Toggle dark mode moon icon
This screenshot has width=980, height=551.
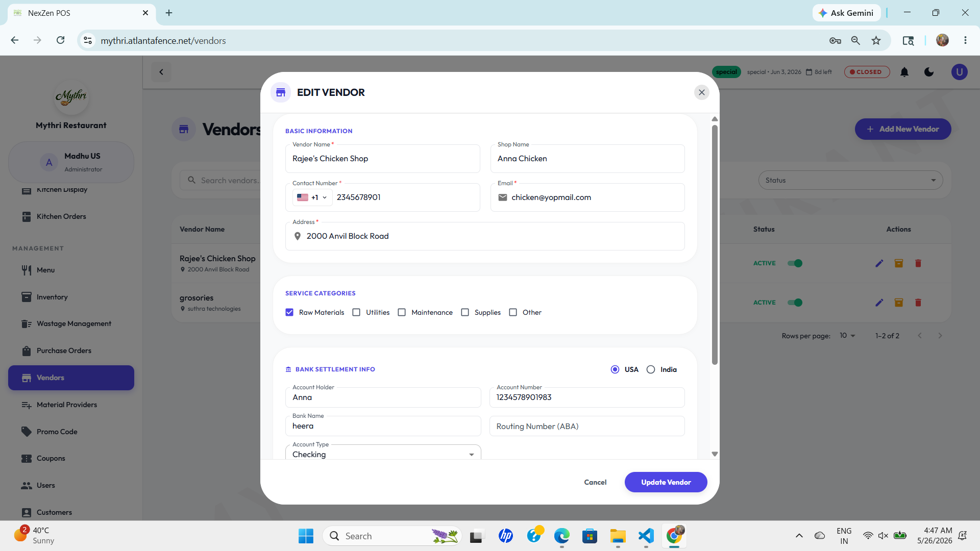point(929,72)
